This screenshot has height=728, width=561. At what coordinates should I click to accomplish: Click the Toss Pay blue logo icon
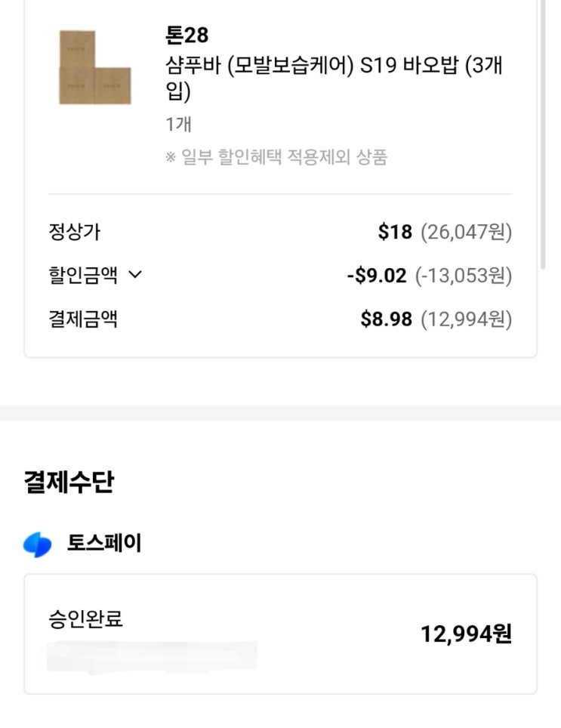[x=38, y=544]
